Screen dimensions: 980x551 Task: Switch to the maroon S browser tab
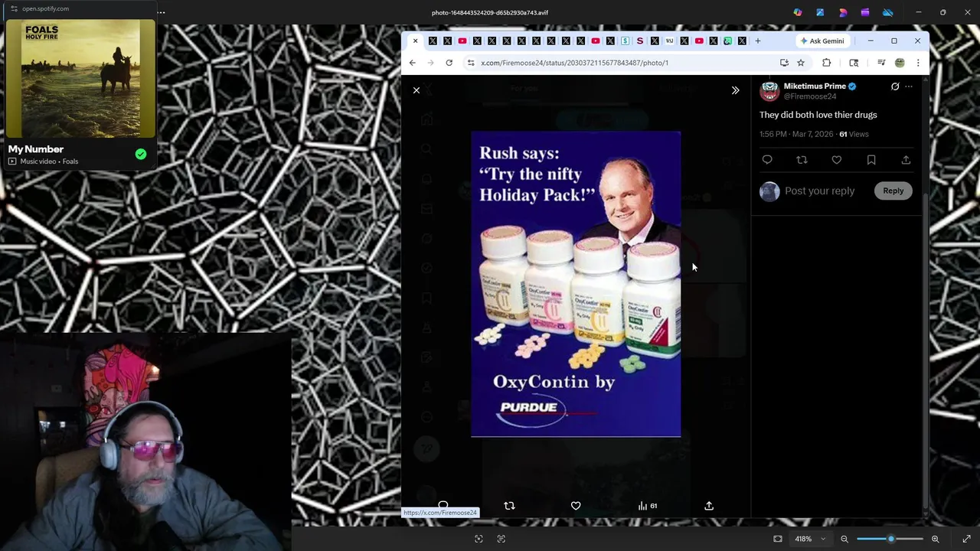coord(640,41)
